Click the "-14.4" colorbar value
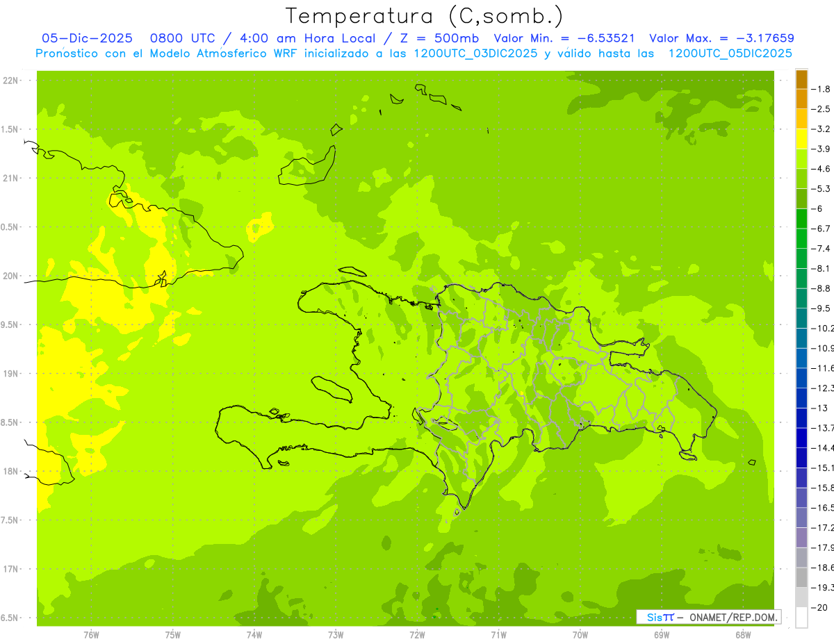The image size is (834, 644). coord(823,447)
